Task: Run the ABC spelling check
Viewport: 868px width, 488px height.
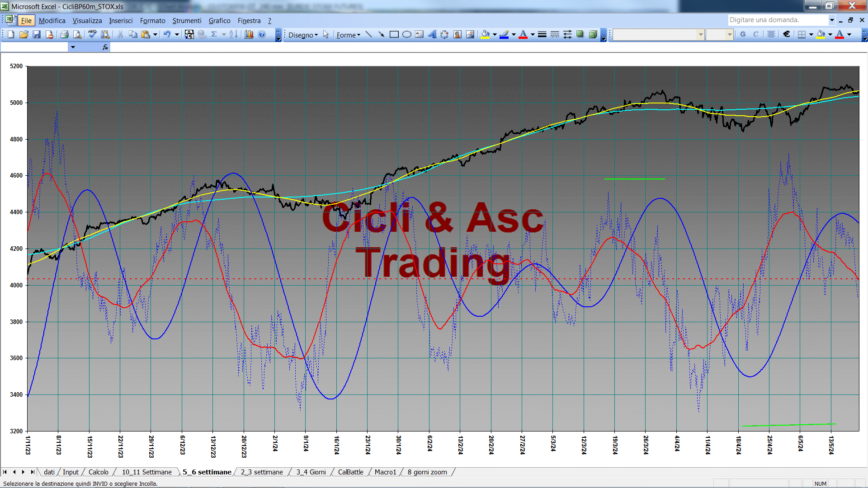Action: [x=92, y=34]
